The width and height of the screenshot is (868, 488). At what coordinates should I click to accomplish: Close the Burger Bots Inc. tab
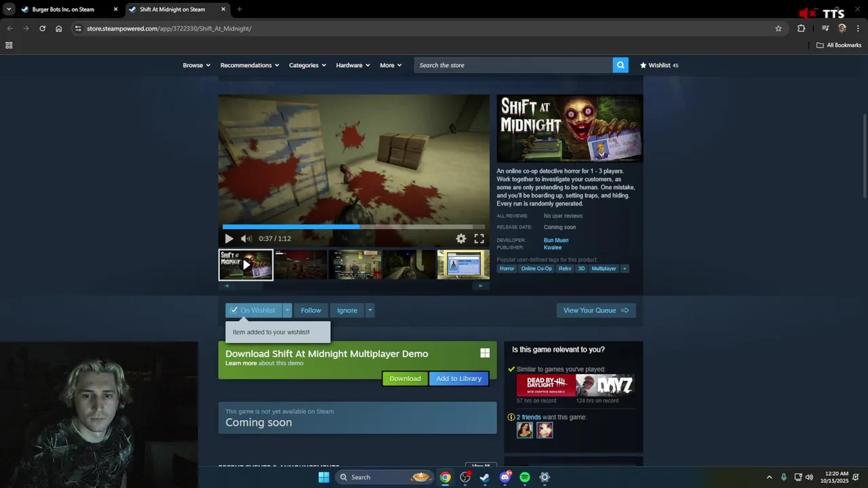[115, 9]
